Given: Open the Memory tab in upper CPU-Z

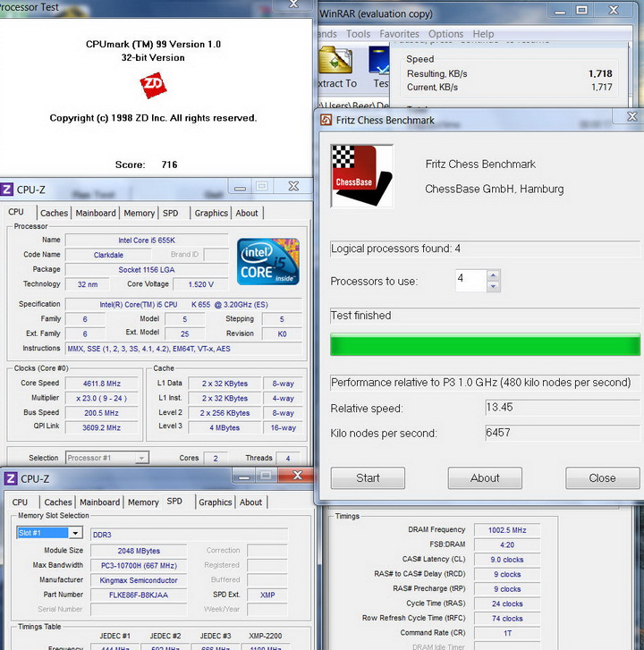Looking at the screenshot, I should pos(139,213).
